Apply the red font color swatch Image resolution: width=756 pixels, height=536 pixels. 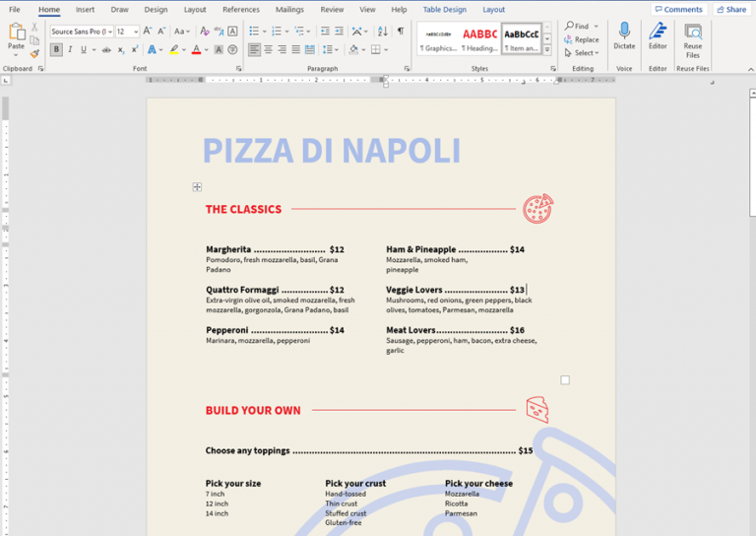tap(196, 49)
